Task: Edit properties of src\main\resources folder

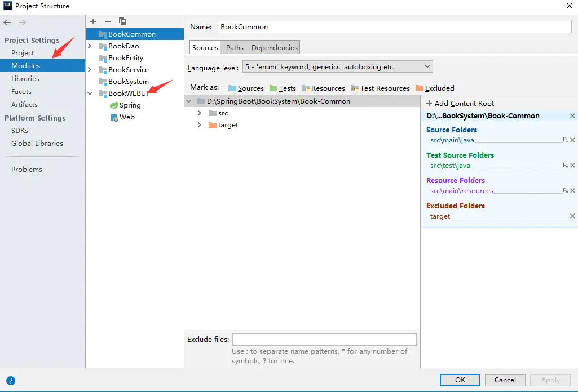Action: point(565,191)
